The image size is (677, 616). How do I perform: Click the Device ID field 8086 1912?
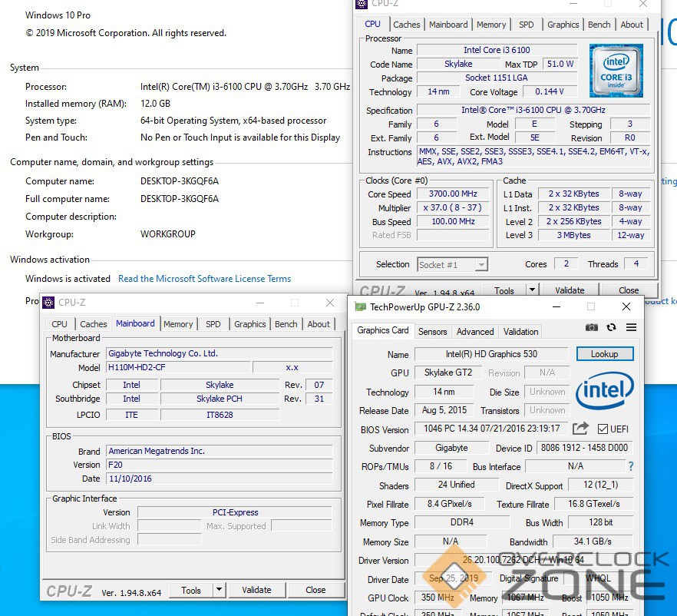585,448
